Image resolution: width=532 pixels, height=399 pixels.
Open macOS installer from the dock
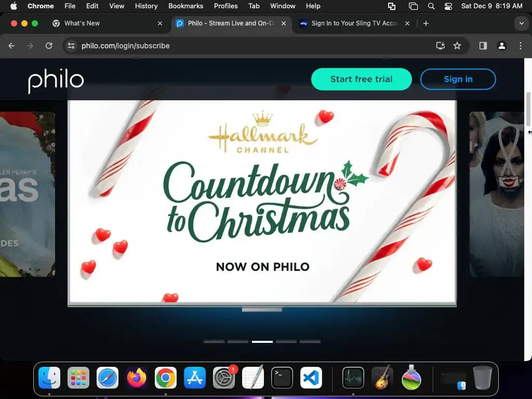tap(411, 378)
